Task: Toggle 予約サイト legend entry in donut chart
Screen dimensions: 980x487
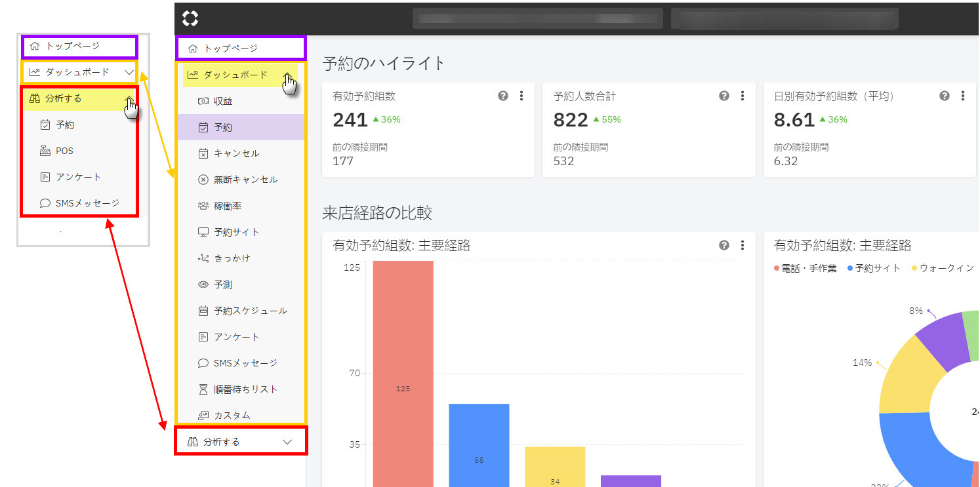Action: coord(874,268)
